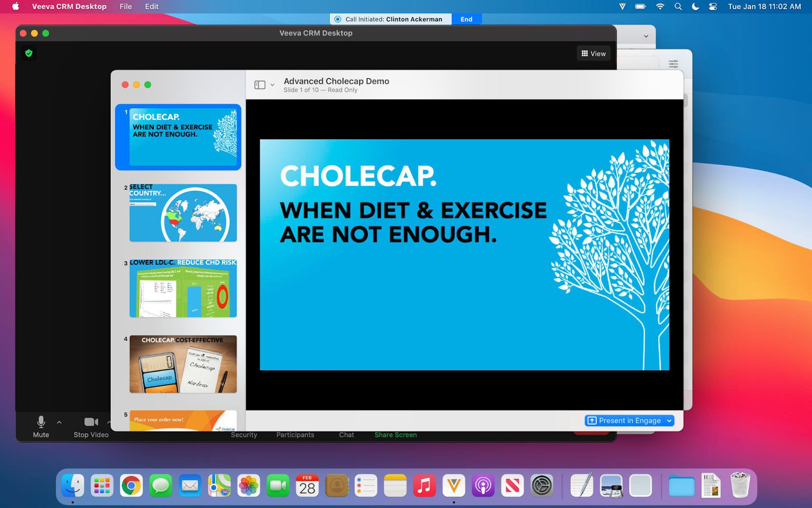The image size is (812, 508).
Task: Toggle the sidebar view button
Action: [x=260, y=85]
